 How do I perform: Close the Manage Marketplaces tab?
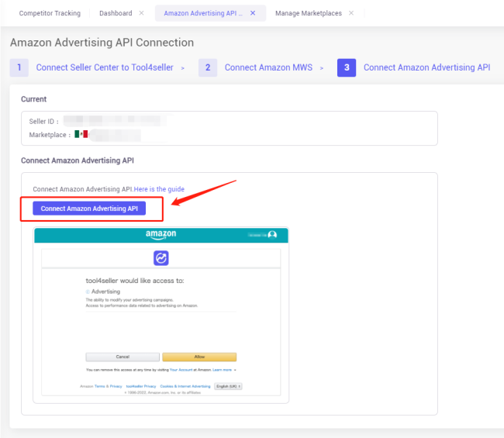(351, 13)
